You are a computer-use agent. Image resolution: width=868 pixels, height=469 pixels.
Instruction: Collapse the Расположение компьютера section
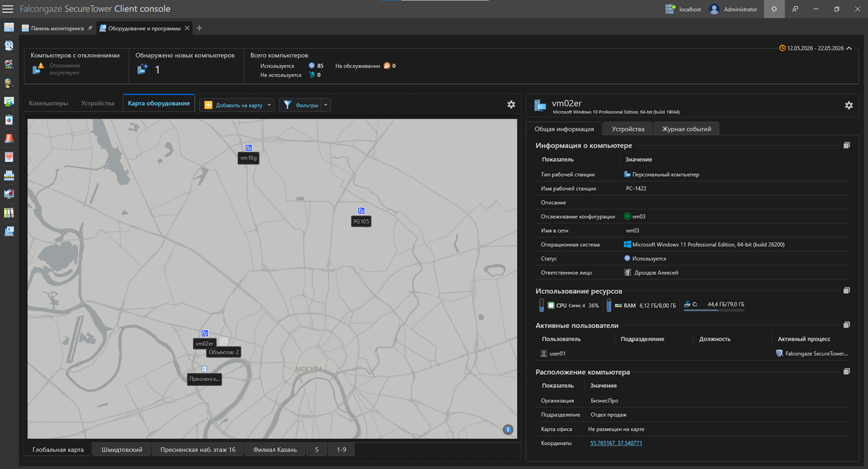(847, 371)
